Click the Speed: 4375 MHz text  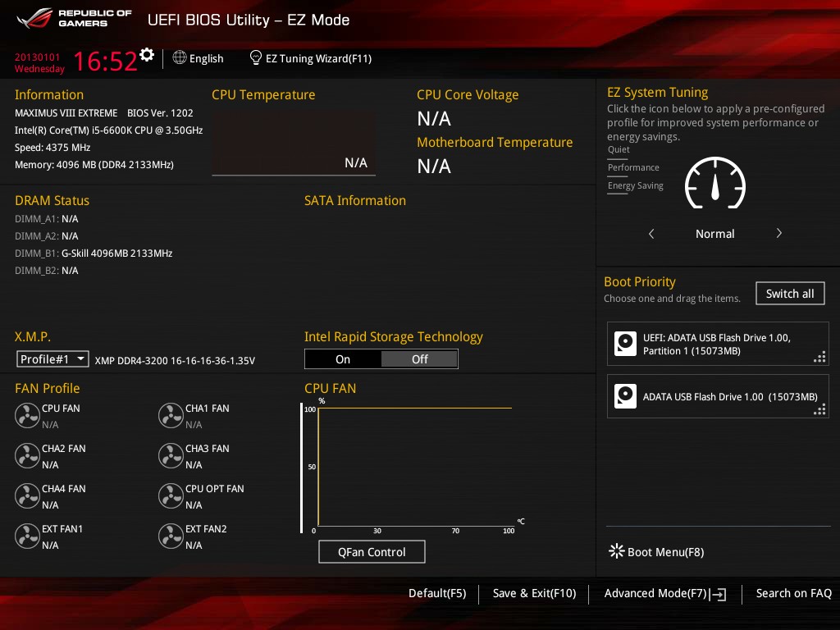point(52,148)
